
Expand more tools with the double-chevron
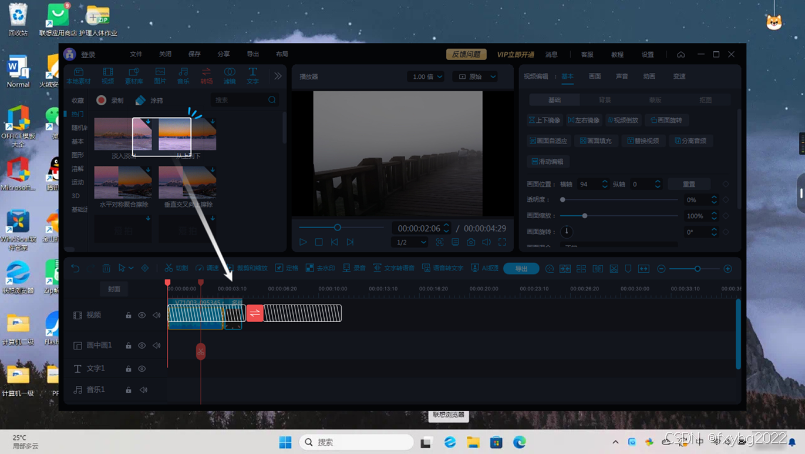[277, 76]
